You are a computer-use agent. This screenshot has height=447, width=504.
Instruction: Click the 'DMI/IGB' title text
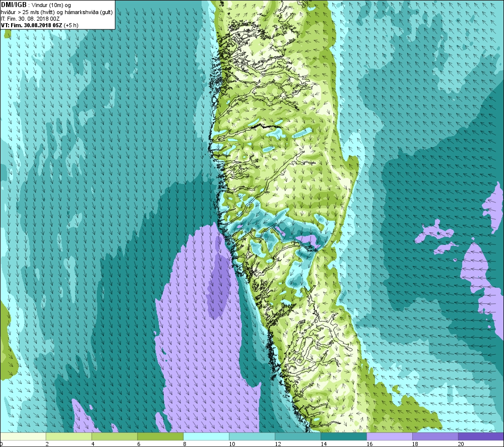tap(14, 5)
